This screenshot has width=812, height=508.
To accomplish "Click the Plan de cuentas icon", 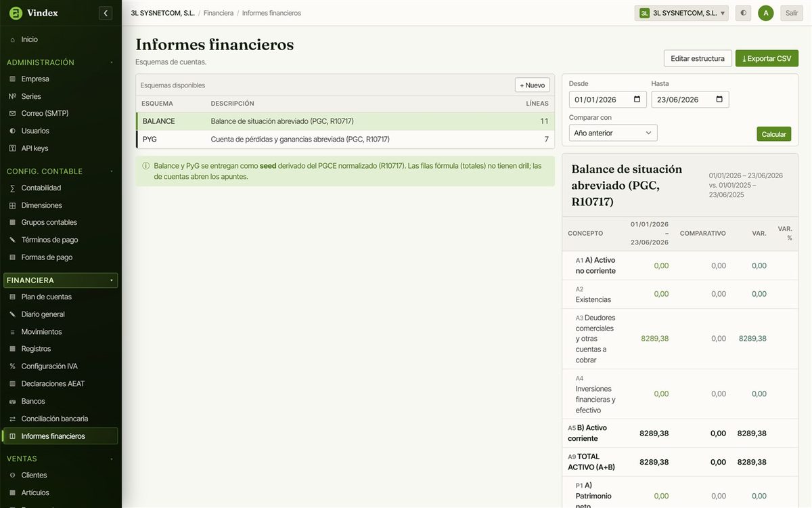I will point(12,297).
